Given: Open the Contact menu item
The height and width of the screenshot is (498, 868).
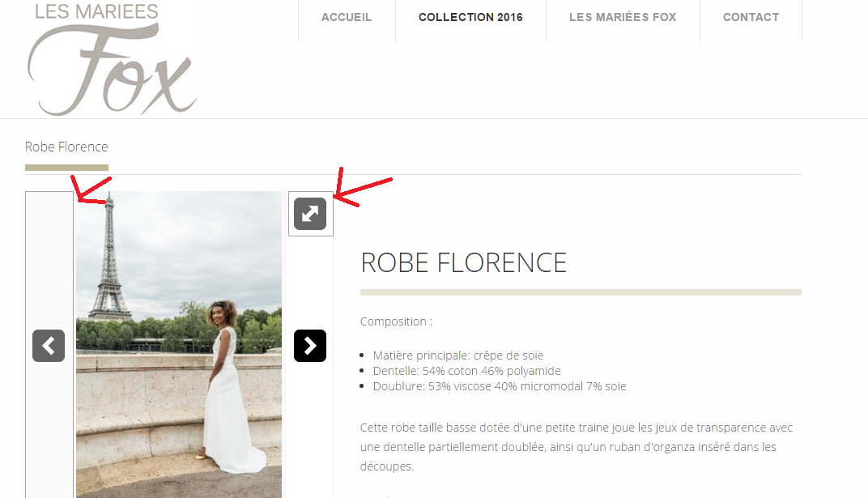Looking at the screenshot, I should click(x=751, y=17).
